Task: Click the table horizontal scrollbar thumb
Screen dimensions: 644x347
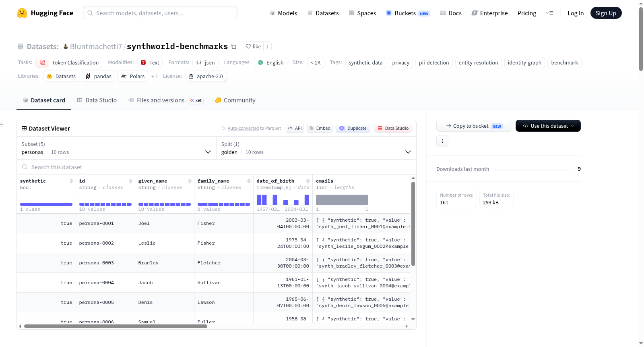Action: 116,326
